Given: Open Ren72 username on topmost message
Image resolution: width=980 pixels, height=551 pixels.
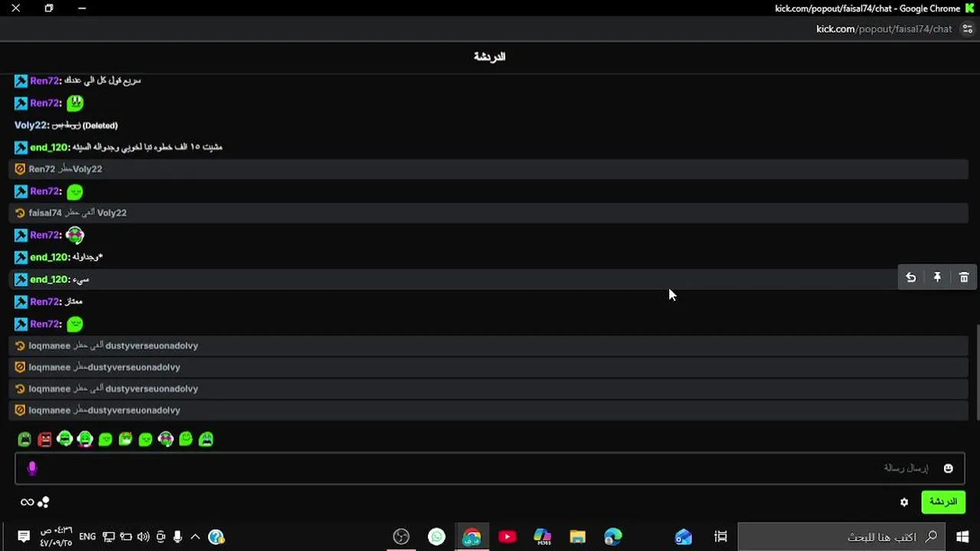Looking at the screenshot, I should [45, 80].
